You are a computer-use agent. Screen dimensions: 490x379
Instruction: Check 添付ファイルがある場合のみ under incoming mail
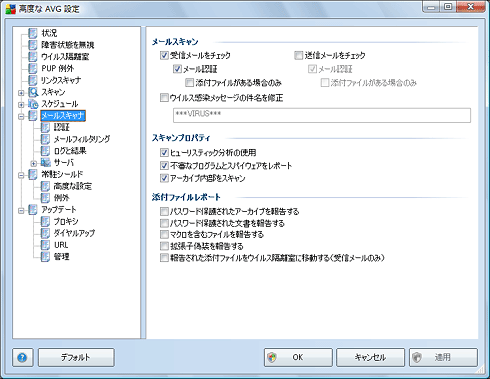[x=189, y=82]
